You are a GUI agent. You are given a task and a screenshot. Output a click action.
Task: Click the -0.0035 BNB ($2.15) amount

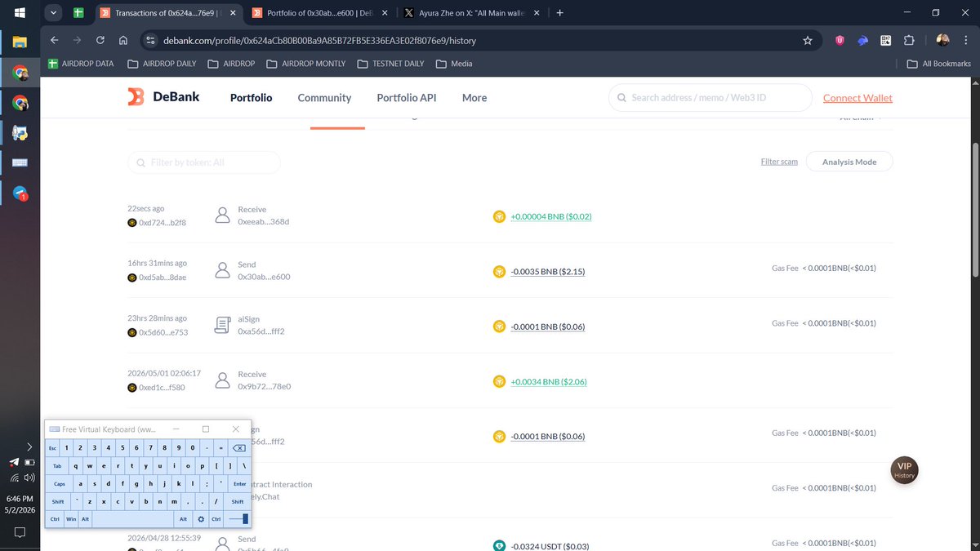pos(547,271)
